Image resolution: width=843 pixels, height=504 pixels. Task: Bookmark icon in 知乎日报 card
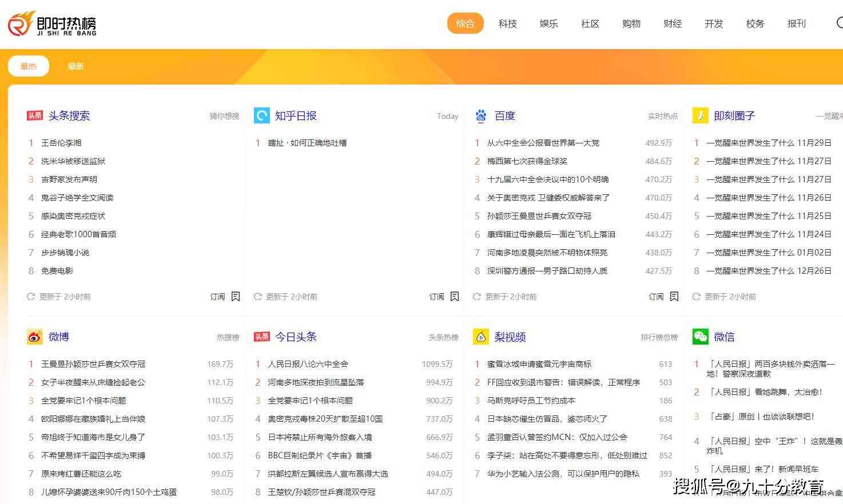[x=455, y=296]
